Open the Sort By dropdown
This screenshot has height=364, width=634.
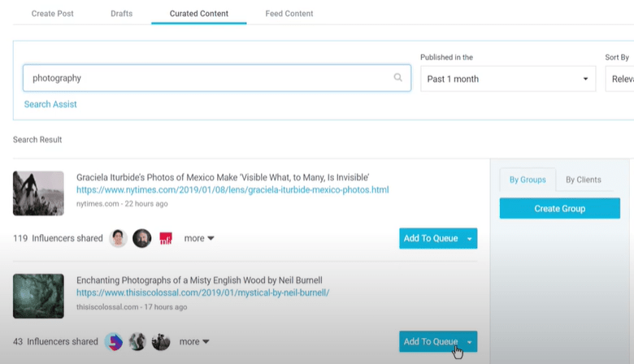coord(620,79)
